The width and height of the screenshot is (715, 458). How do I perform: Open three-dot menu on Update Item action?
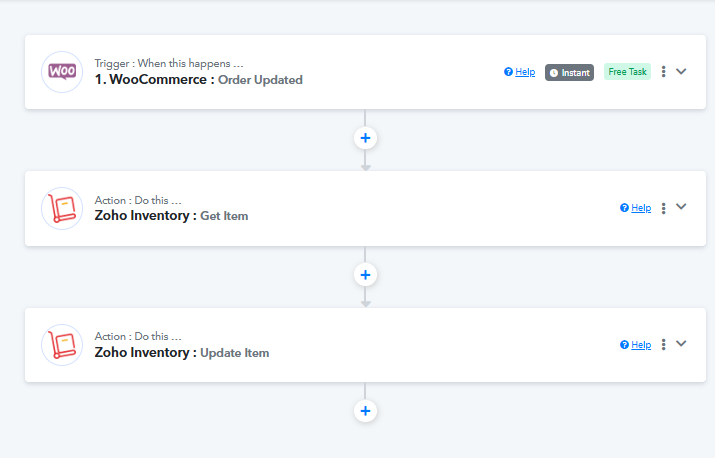(663, 344)
